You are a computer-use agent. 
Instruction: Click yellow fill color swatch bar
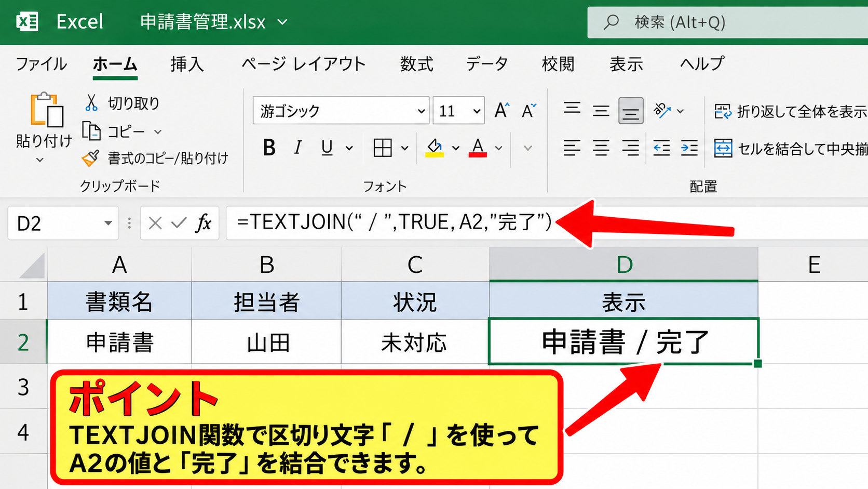click(x=435, y=155)
